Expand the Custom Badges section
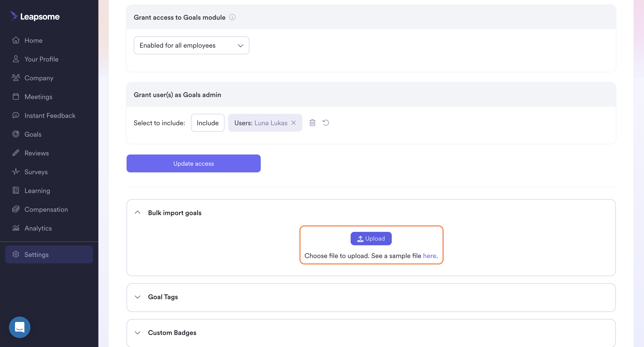Viewport: 644px width, 347px height. coord(137,333)
